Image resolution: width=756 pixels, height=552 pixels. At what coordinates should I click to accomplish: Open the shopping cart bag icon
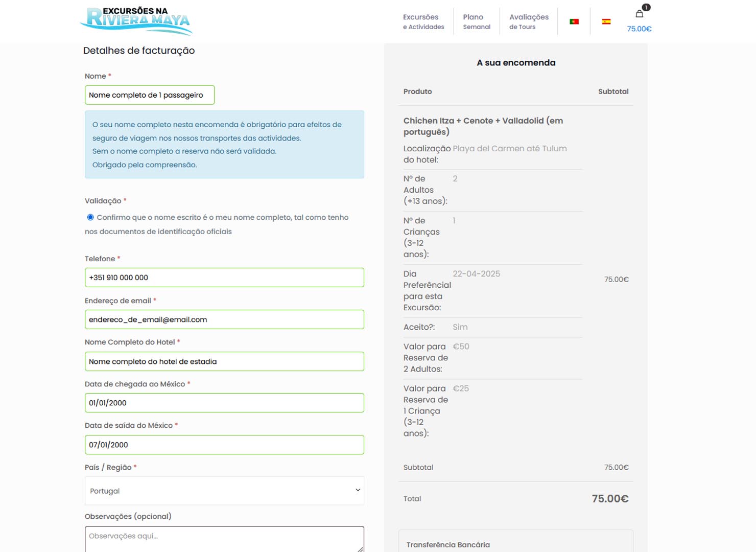[x=640, y=14]
